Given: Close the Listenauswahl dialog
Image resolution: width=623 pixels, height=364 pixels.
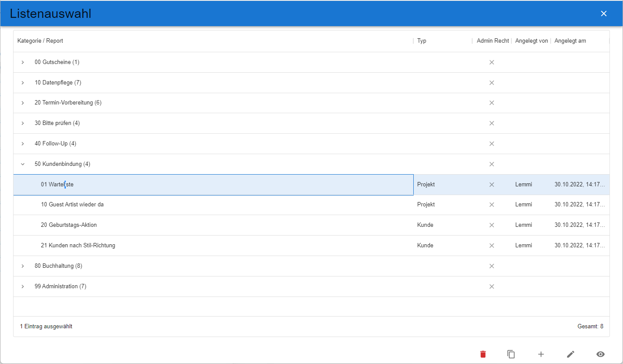Looking at the screenshot, I should point(604,13).
